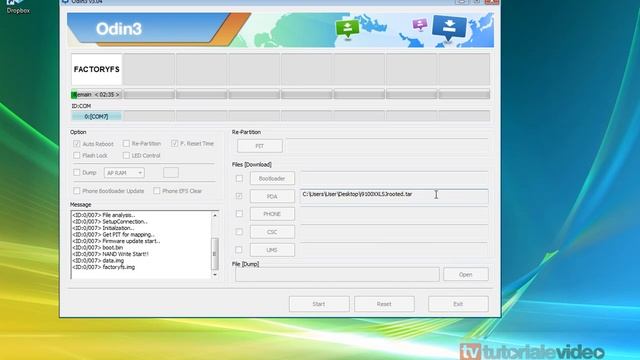Tick the checkbox beside PHONE button

(x=239, y=213)
